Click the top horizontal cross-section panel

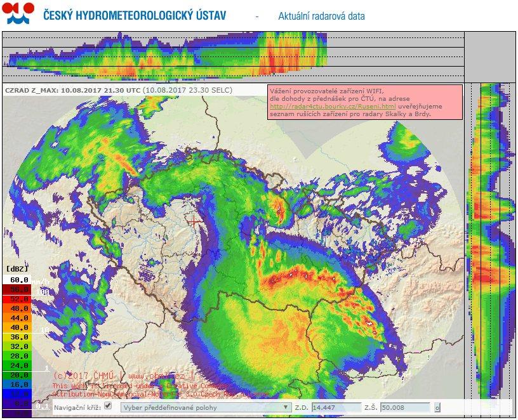pyautogui.click(x=233, y=57)
